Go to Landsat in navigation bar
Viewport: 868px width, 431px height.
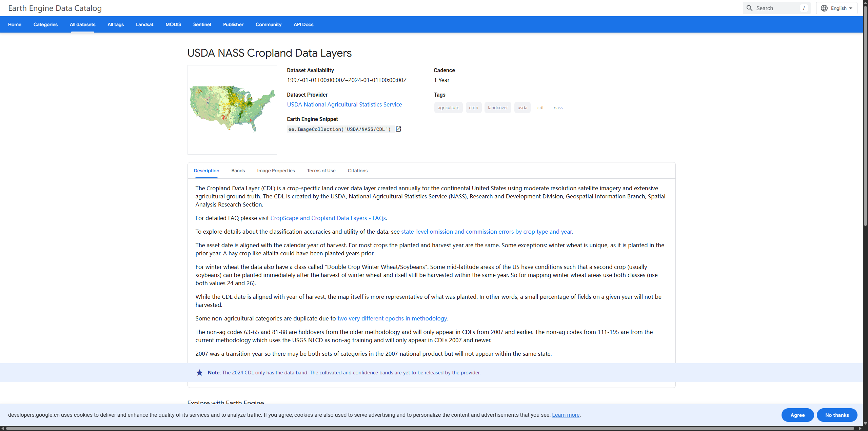click(x=144, y=24)
